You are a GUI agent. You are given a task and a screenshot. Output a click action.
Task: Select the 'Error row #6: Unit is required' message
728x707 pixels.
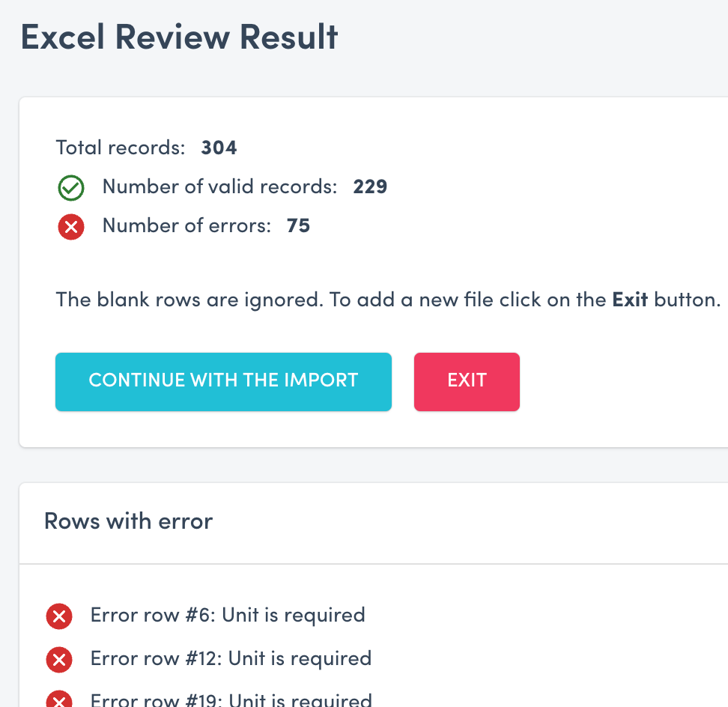pyautogui.click(x=227, y=615)
